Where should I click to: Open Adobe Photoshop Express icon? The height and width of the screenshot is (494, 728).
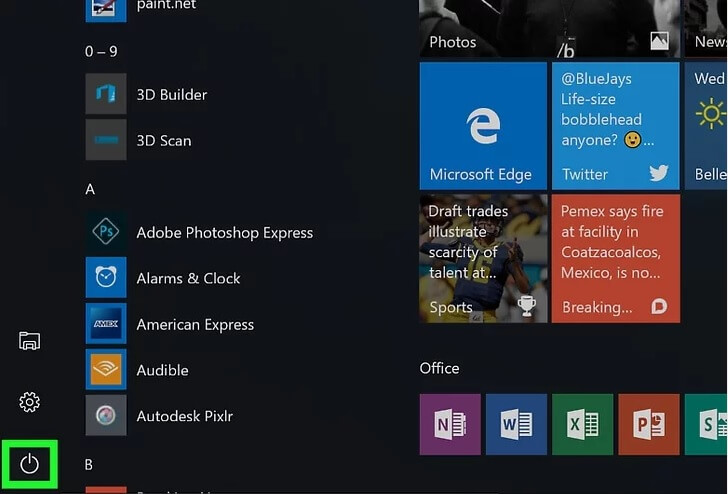[x=106, y=231]
